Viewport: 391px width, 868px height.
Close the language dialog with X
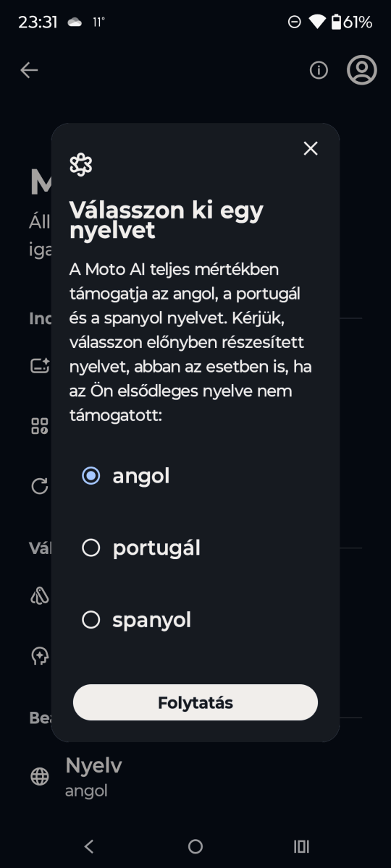(311, 148)
